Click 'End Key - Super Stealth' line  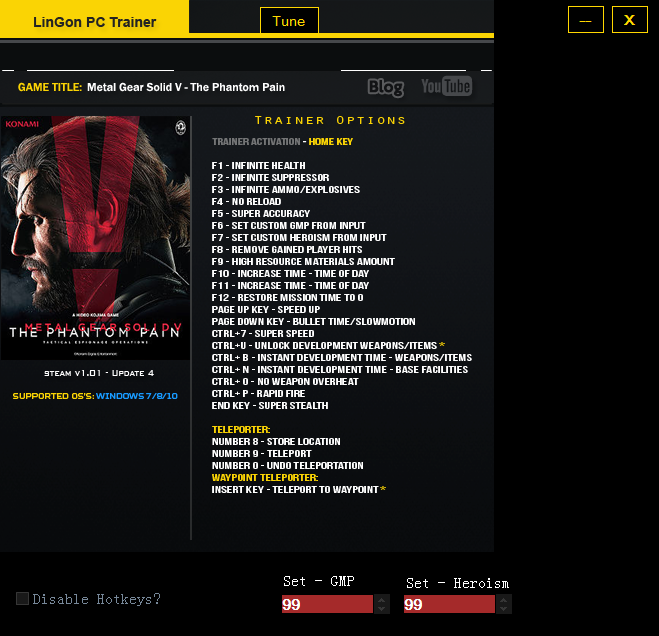(x=270, y=406)
